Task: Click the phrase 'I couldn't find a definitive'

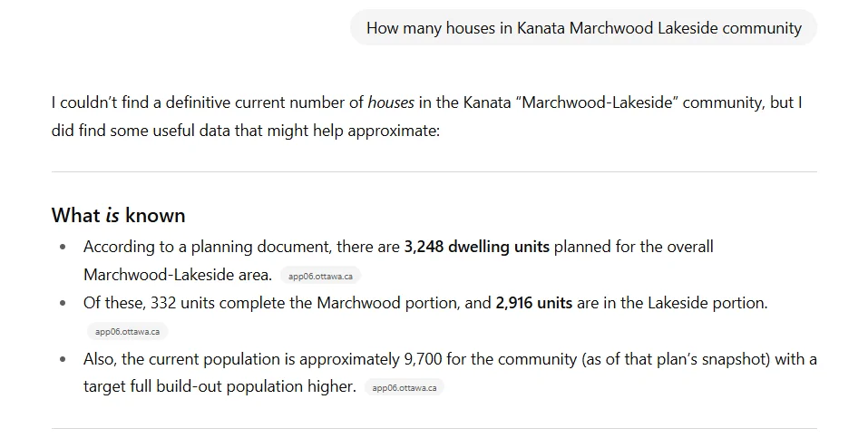Action: point(143,102)
